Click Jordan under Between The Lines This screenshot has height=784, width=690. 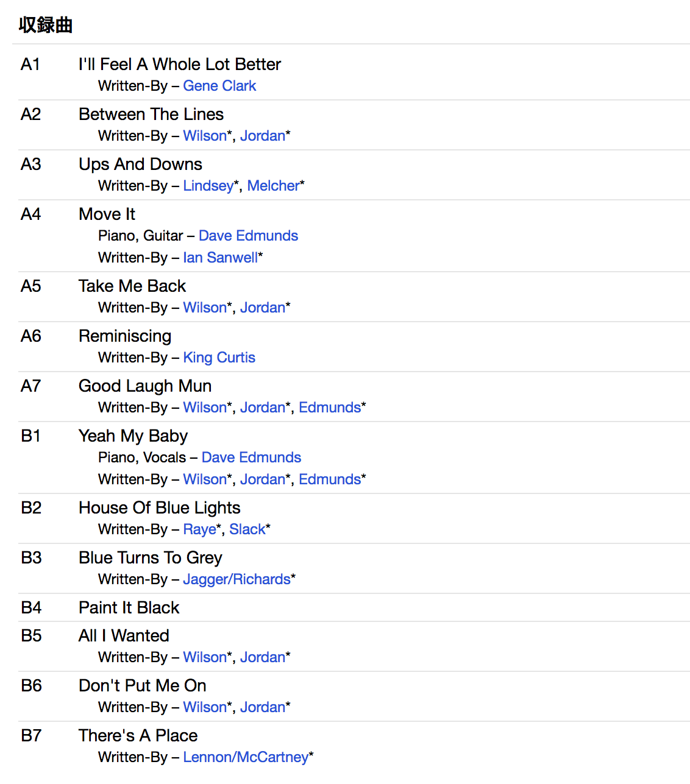tap(262, 136)
